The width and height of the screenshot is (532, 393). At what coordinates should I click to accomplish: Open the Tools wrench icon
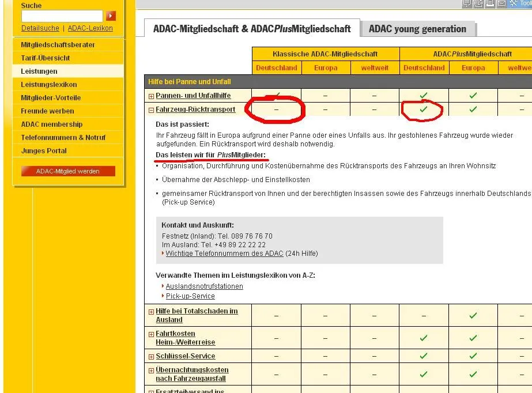(x=515, y=3)
